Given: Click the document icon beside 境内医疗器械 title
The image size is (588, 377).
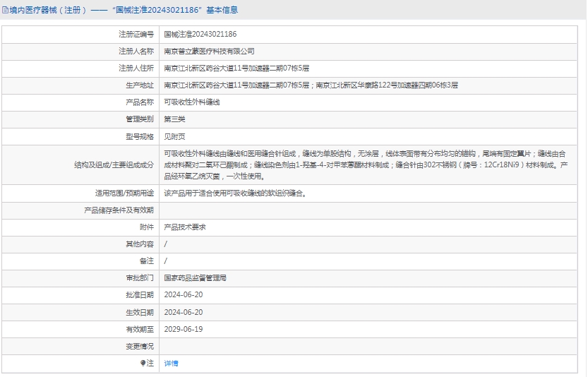Looking at the screenshot, I should pos(5,10).
